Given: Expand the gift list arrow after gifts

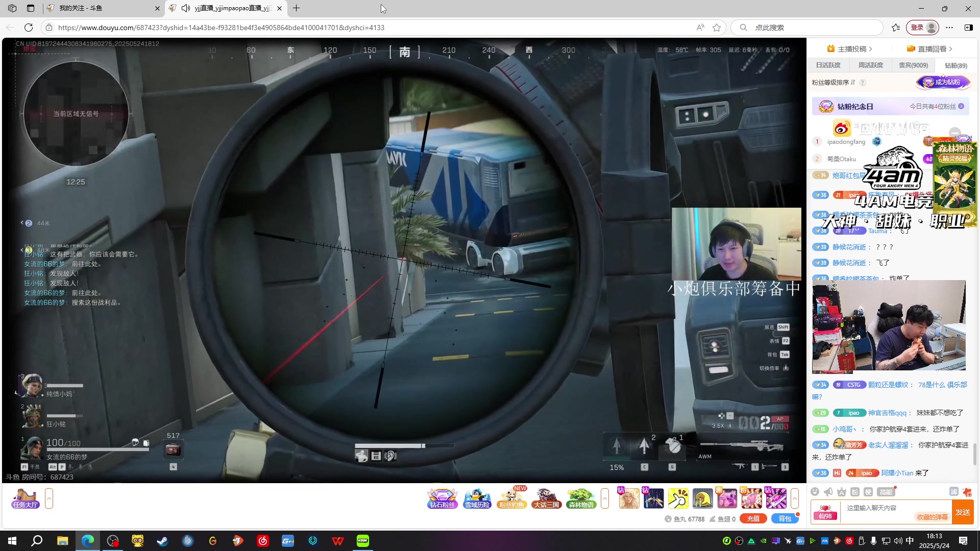Looking at the screenshot, I should [x=795, y=498].
